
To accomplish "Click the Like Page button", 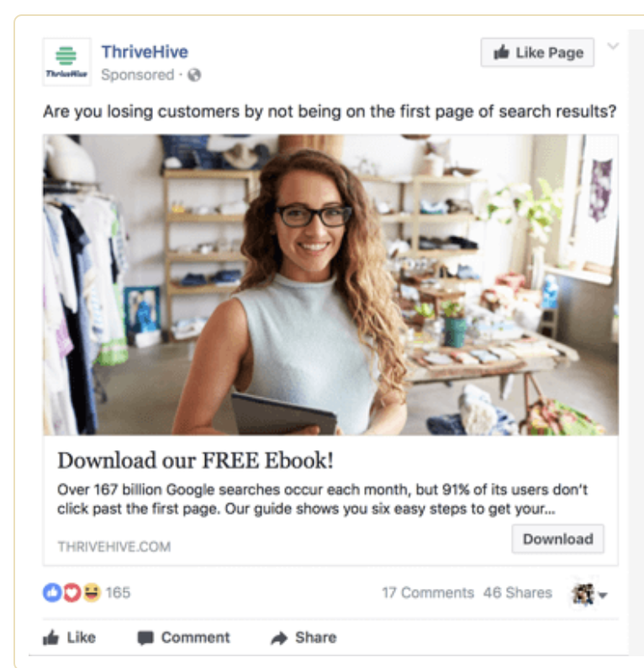I will click(537, 52).
